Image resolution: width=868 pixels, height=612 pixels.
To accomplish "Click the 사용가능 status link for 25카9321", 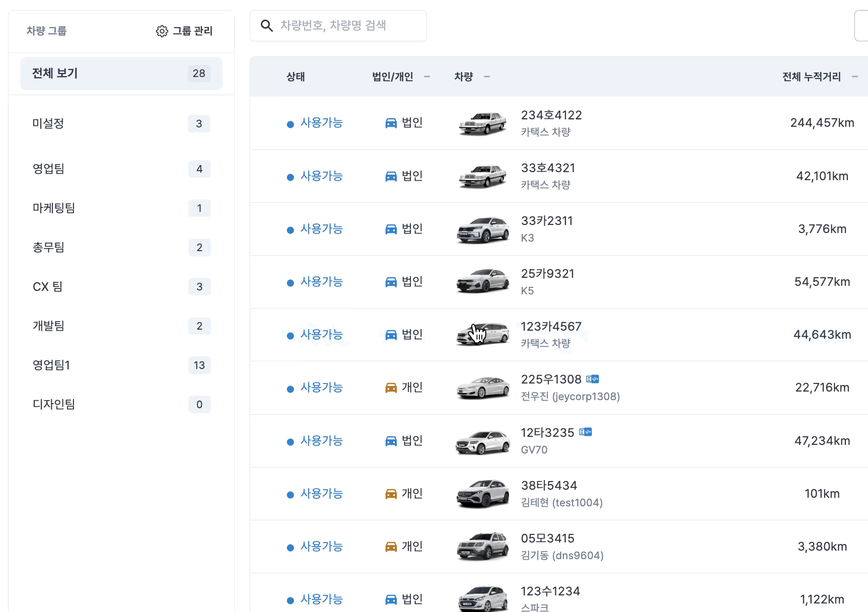I will click(321, 282).
